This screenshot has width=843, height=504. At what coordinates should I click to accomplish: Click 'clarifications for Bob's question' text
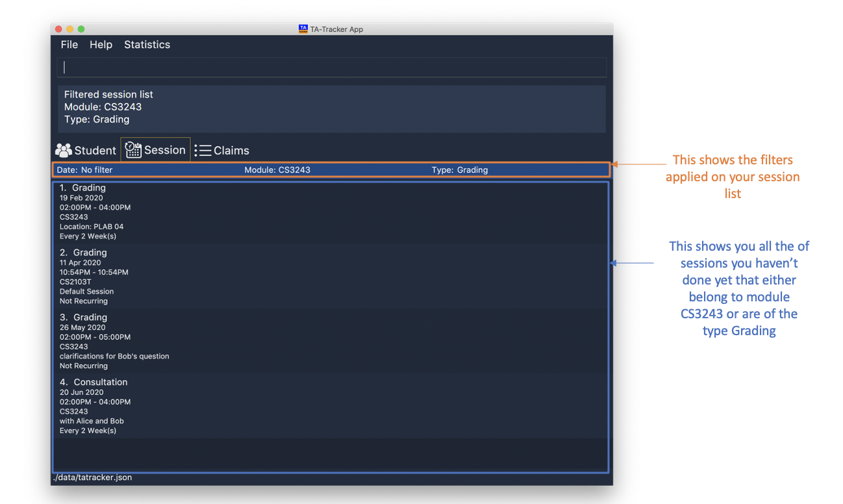114,357
